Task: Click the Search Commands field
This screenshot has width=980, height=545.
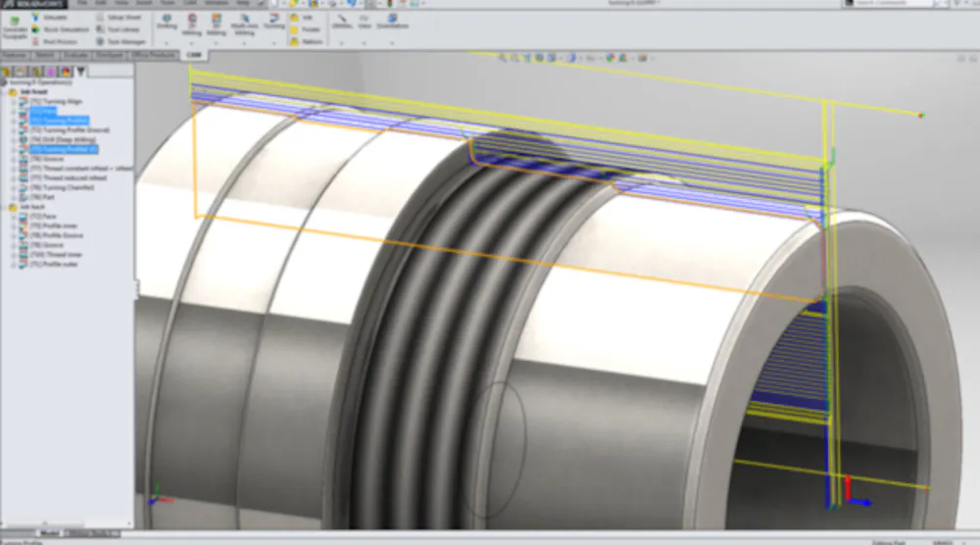Action: [x=895, y=3]
